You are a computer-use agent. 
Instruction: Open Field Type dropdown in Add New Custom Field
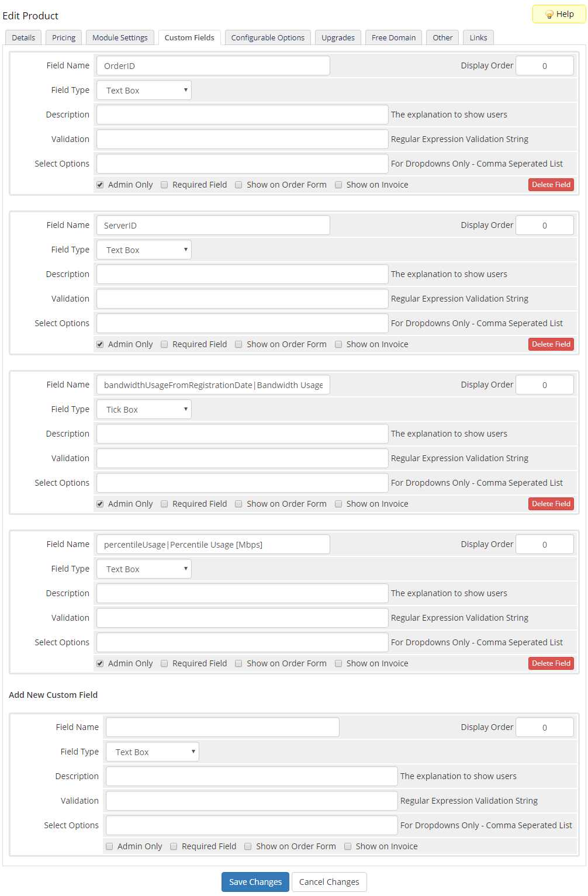tap(152, 752)
